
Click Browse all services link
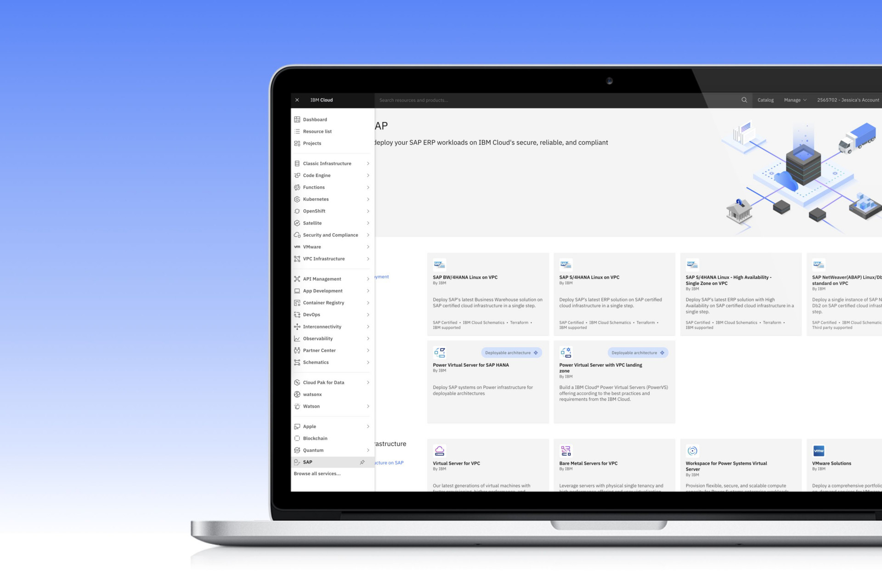318,473
